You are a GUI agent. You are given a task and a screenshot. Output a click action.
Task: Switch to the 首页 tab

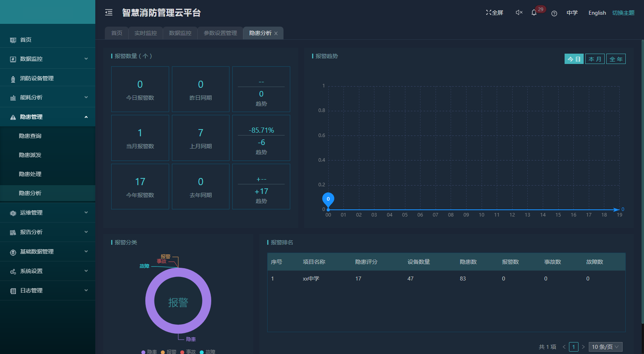pos(117,33)
